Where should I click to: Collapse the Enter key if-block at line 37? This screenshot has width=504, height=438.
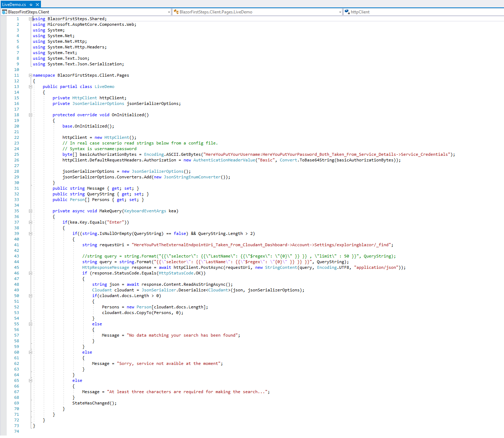click(30, 222)
